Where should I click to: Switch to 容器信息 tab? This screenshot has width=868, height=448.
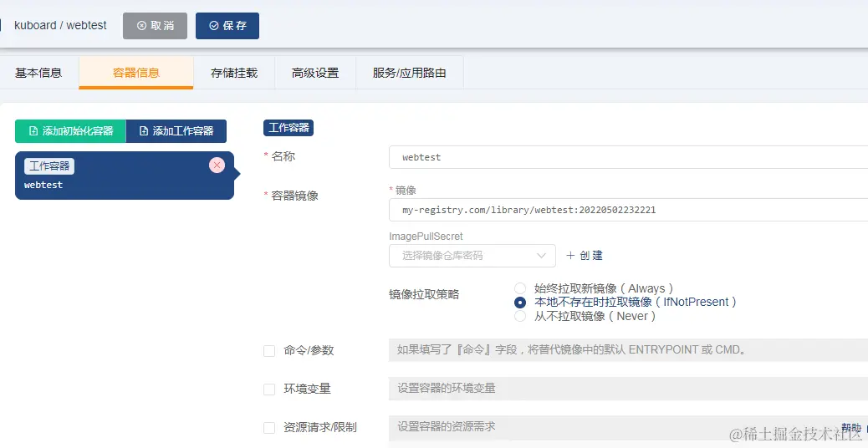pos(136,73)
